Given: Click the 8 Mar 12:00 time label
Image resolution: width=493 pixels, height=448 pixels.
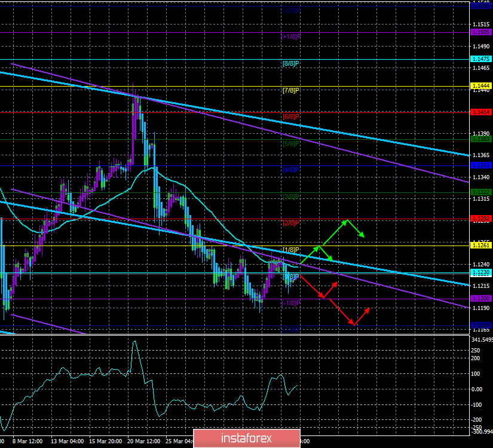Looking at the screenshot, I should (x=29, y=441).
